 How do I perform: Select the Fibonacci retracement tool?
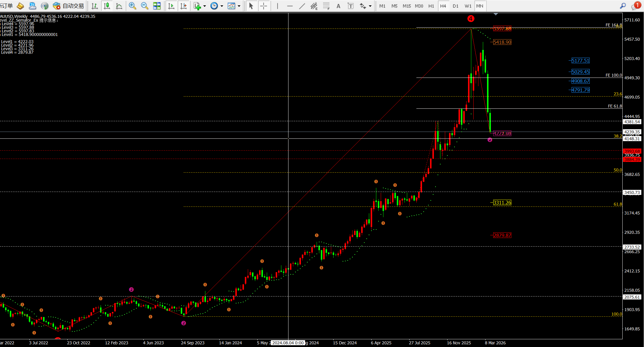pos(326,6)
